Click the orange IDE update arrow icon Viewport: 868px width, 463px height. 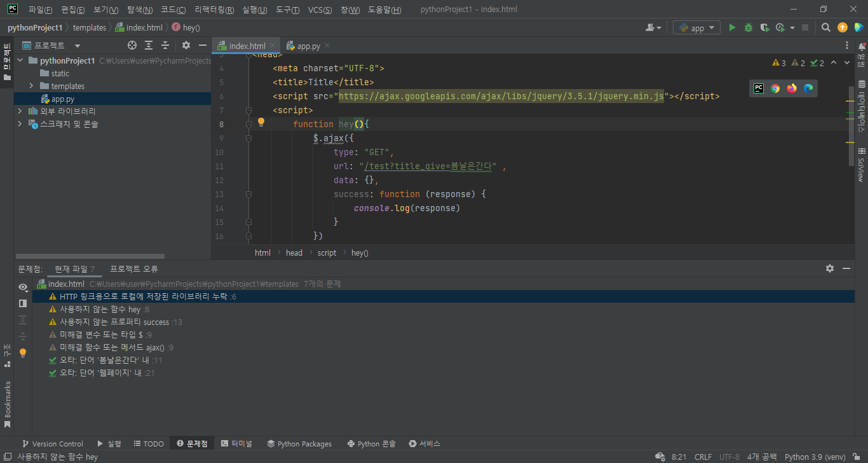click(843, 27)
